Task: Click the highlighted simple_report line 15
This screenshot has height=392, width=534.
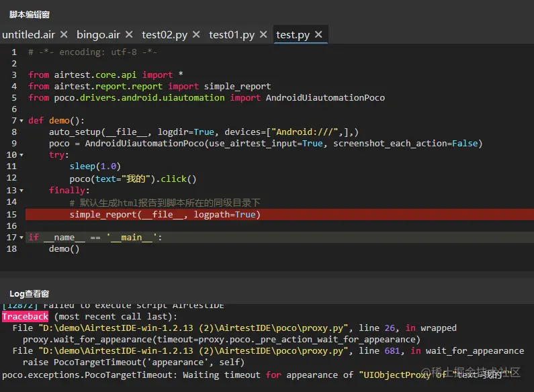Action: [x=279, y=214]
